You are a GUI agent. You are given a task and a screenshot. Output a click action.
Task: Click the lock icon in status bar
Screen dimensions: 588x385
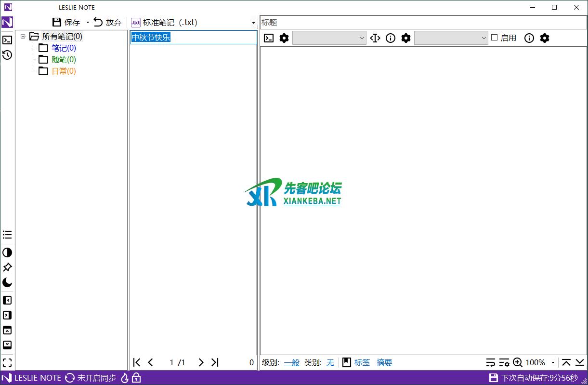click(136, 378)
